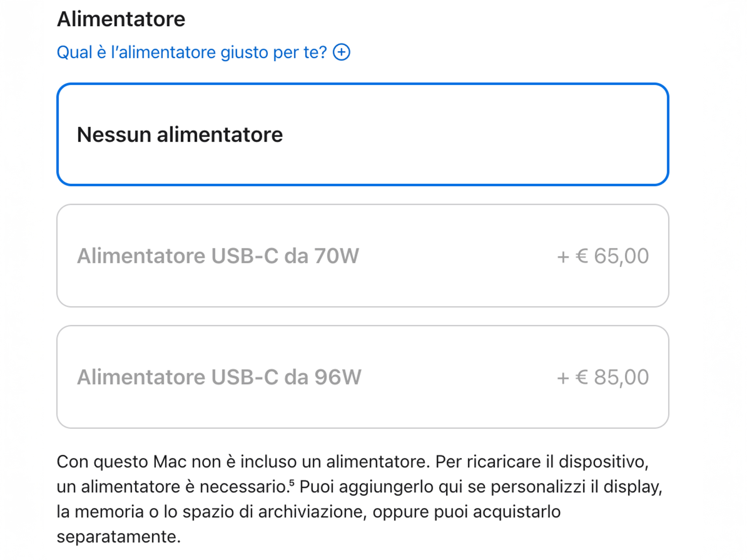Click the "Nessun alimentatore" label text

pos(180,134)
